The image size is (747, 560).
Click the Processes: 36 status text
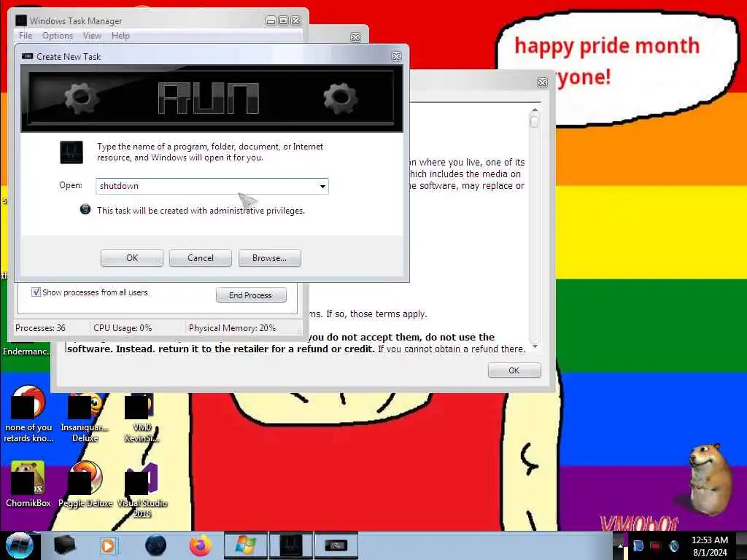tap(41, 328)
